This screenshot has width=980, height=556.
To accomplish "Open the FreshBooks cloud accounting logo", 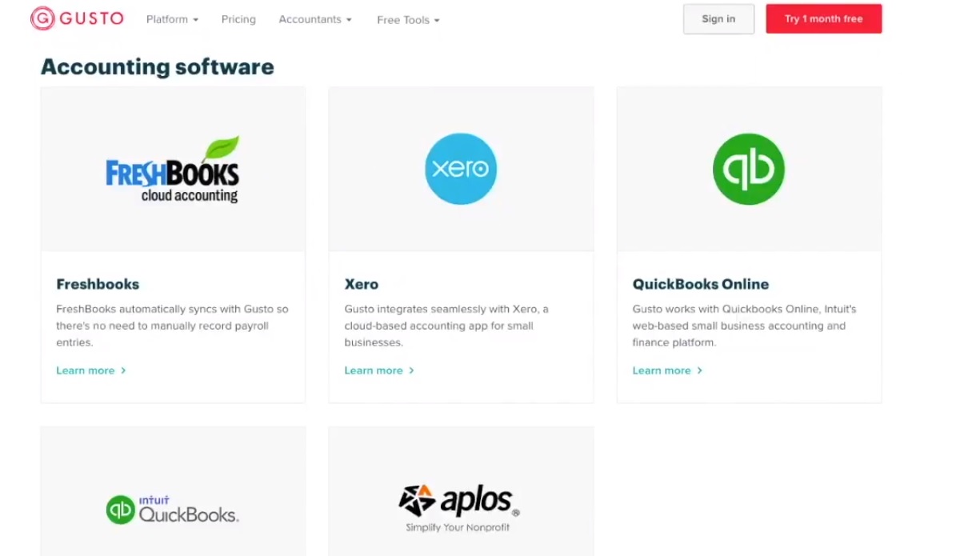I will (x=173, y=170).
